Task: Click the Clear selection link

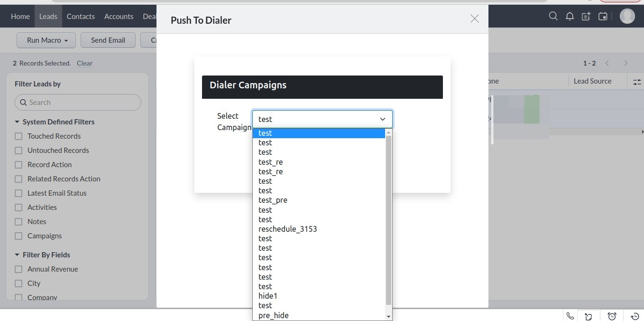Action: (x=84, y=63)
